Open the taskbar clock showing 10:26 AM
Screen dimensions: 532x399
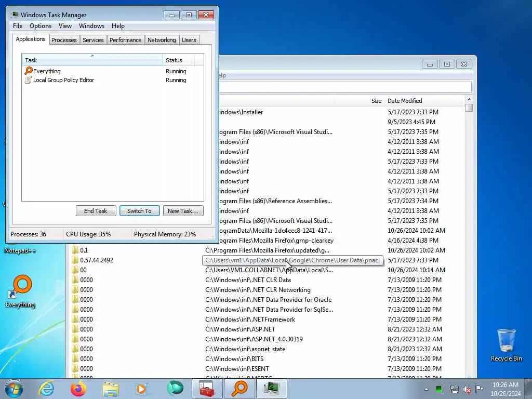(x=506, y=389)
